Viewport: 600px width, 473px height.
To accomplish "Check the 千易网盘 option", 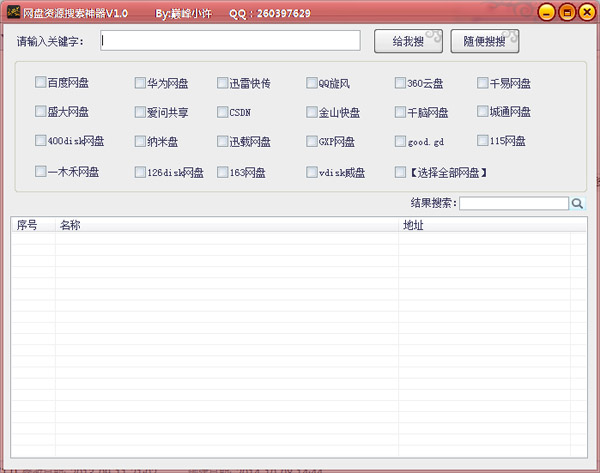I will (483, 83).
